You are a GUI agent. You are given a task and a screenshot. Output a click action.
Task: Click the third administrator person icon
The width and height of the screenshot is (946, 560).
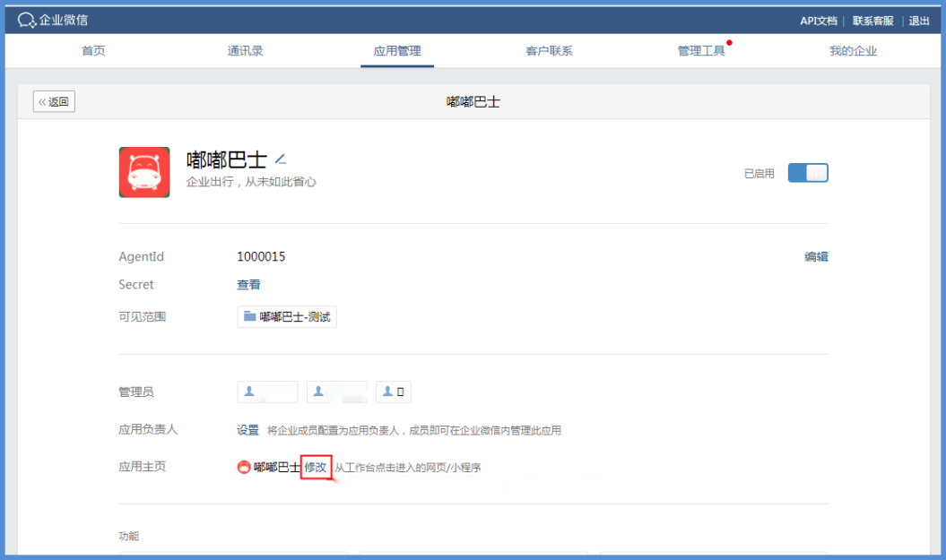(387, 392)
